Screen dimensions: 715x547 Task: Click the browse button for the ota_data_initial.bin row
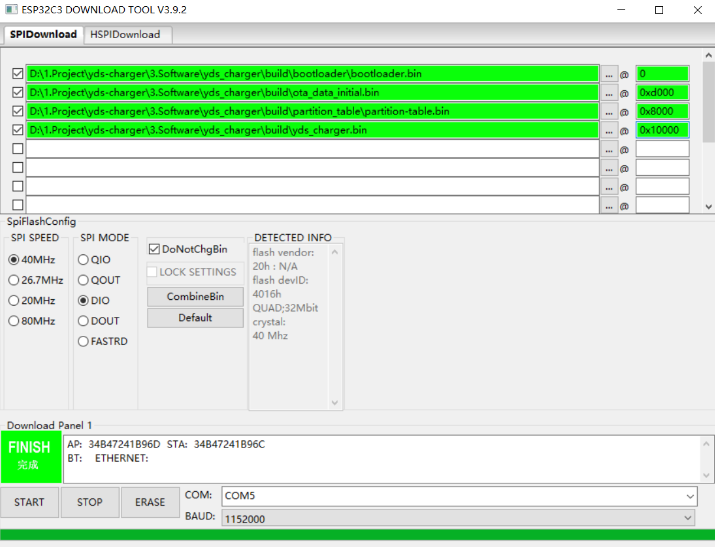coord(609,93)
